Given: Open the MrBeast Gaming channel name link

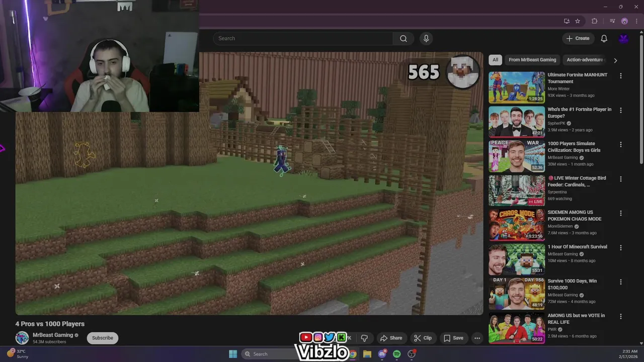Looking at the screenshot, I should tap(53, 335).
